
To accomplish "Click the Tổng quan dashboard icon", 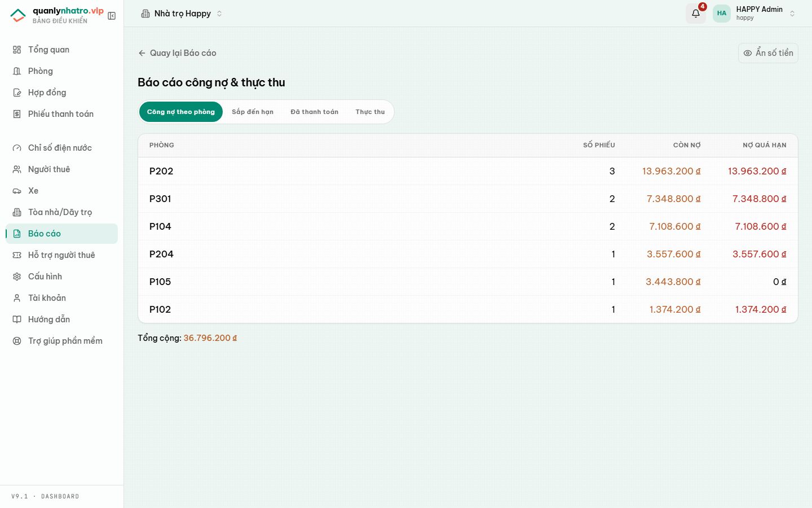I will tap(17, 50).
